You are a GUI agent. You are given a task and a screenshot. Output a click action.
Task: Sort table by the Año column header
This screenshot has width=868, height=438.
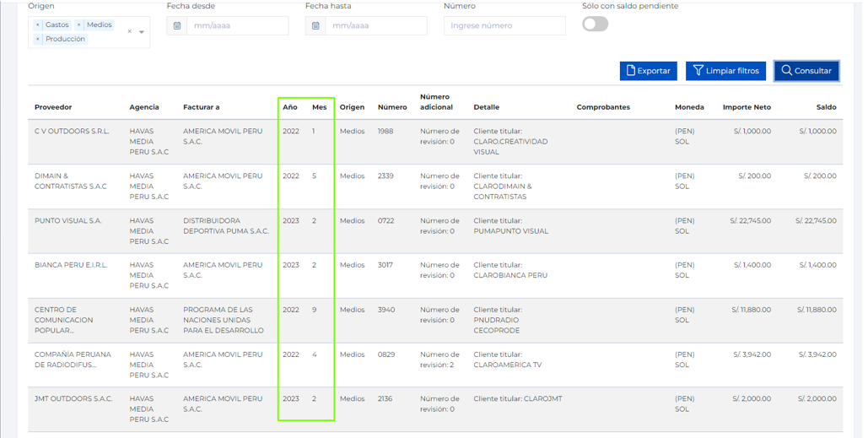pos(290,107)
